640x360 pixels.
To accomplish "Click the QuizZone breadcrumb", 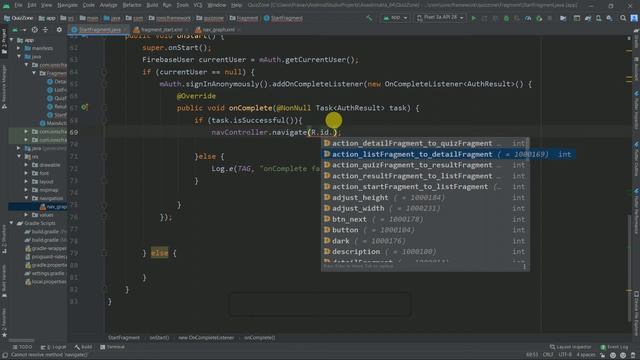I will coord(19,18).
